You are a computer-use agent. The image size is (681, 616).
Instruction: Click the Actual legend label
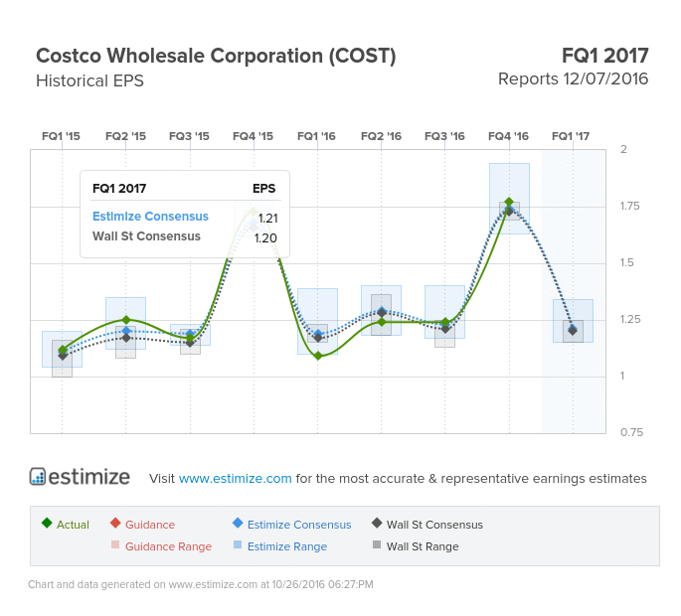click(73, 525)
